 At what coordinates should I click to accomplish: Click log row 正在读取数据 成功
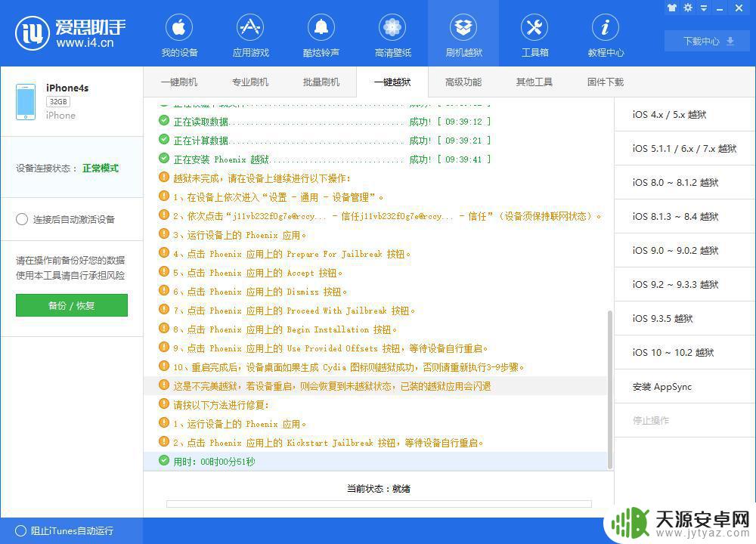click(x=375, y=122)
